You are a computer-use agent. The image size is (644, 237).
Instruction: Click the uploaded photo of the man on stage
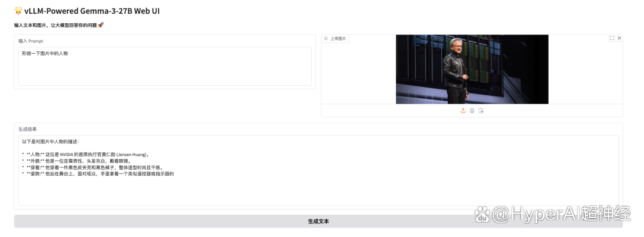(472, 69)
